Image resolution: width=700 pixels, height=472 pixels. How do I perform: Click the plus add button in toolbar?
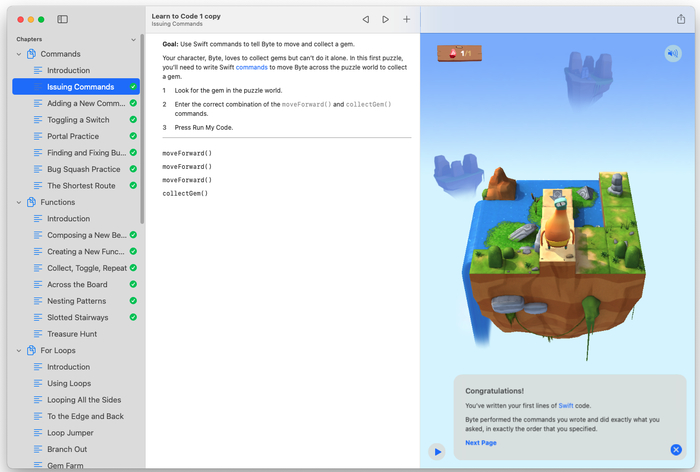click(x=406, y=19)
